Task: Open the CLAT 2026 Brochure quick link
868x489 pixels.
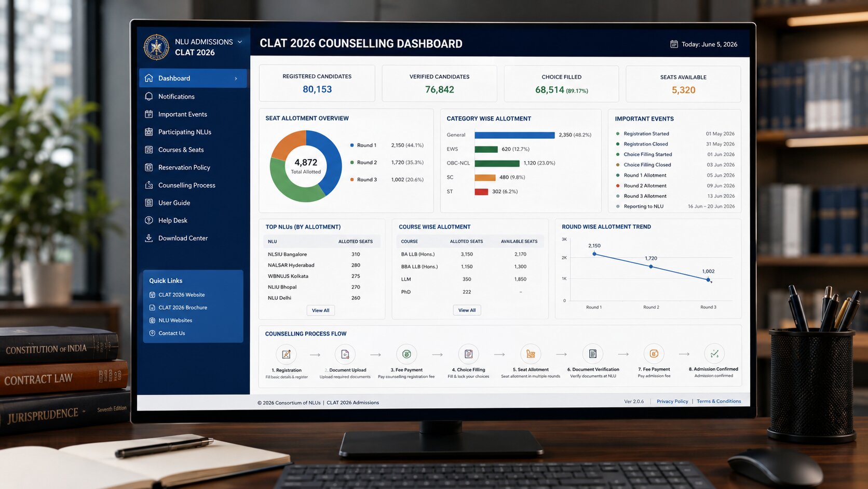Action: coord(183,308)
